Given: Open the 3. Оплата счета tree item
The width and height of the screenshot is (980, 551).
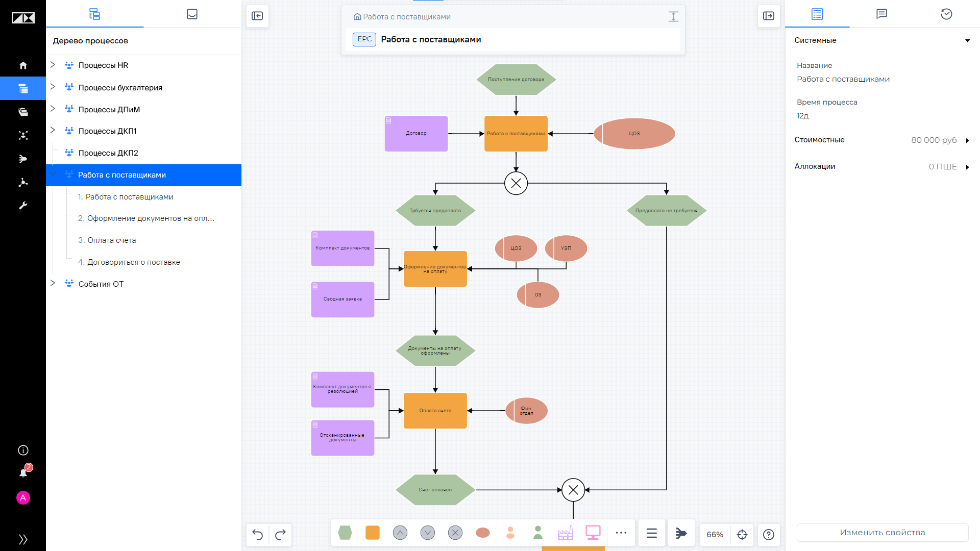Looking at the screenshot, I should coord(107,240).
